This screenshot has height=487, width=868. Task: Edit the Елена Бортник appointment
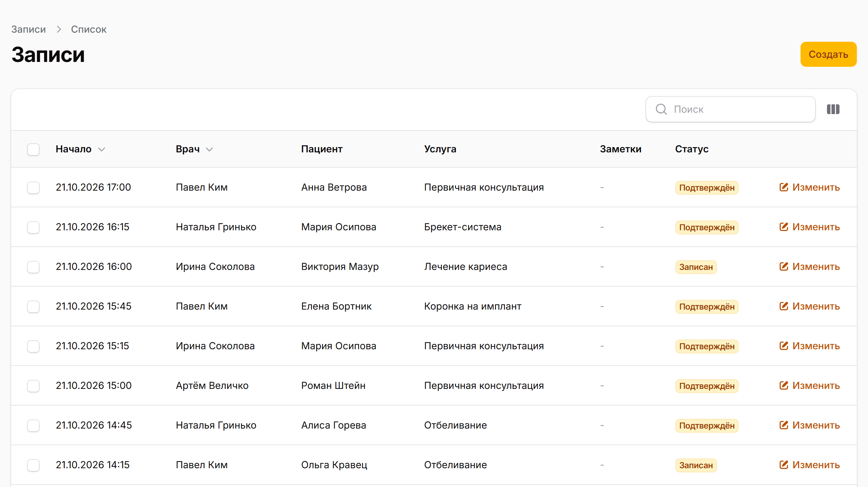click(x=810, y=306)
